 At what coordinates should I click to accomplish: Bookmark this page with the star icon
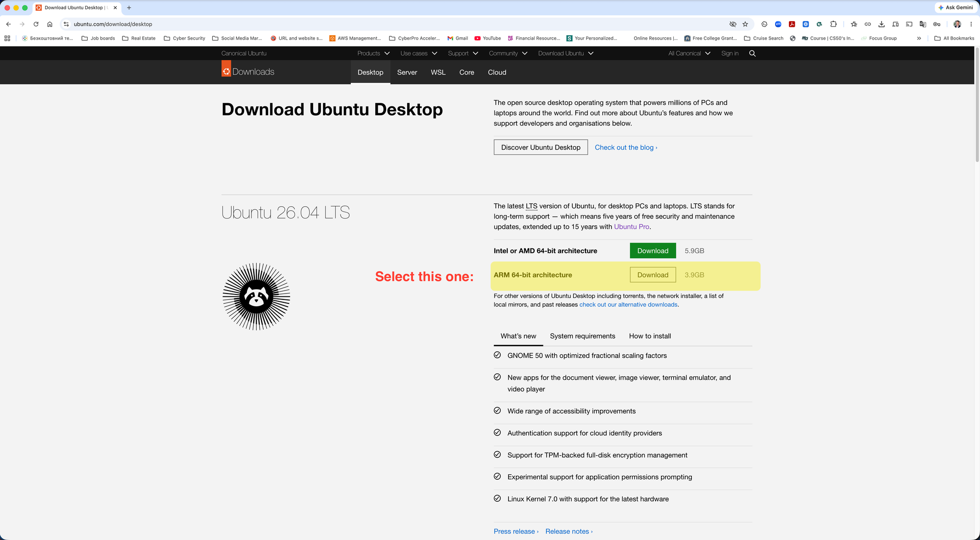745,24
